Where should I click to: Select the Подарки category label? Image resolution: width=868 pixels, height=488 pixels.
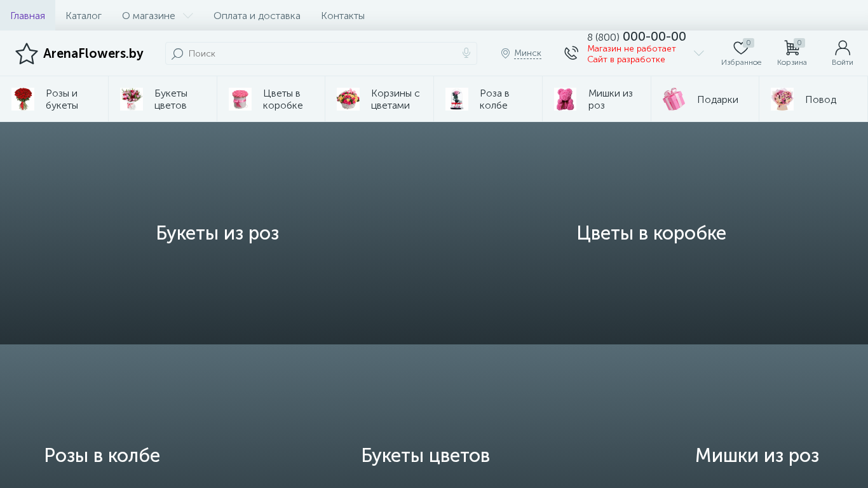[717, 100]
